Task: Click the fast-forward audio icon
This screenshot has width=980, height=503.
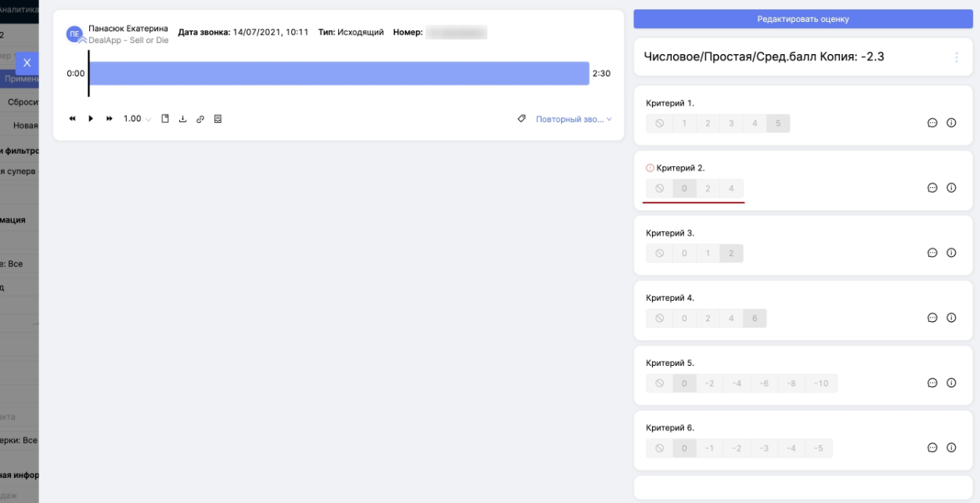Action: point(110,119)
